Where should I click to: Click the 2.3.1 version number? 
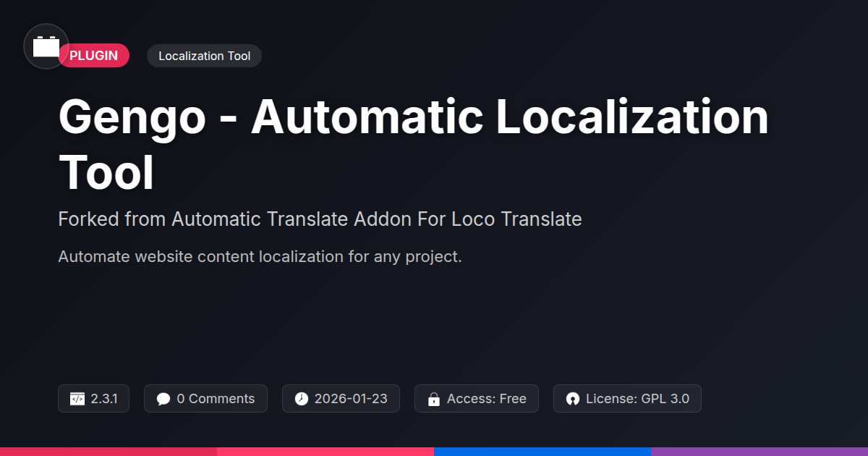click(104, 399)
